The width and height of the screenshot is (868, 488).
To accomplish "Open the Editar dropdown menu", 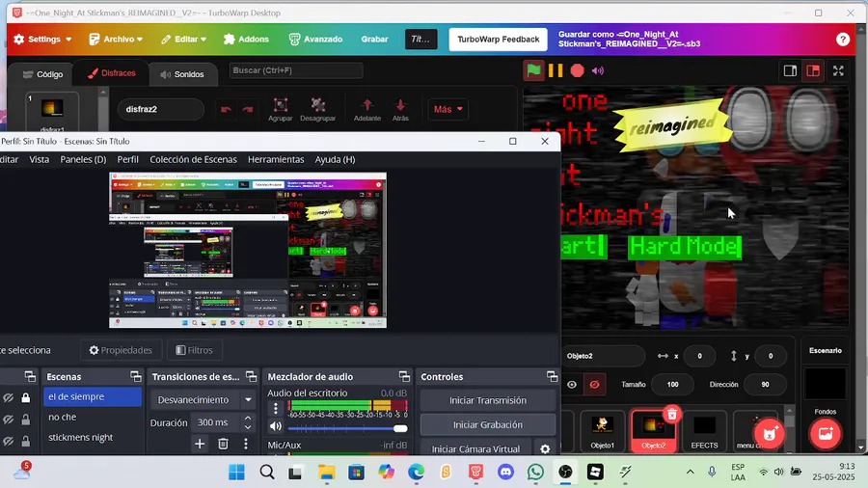I will tap(184, 40).
